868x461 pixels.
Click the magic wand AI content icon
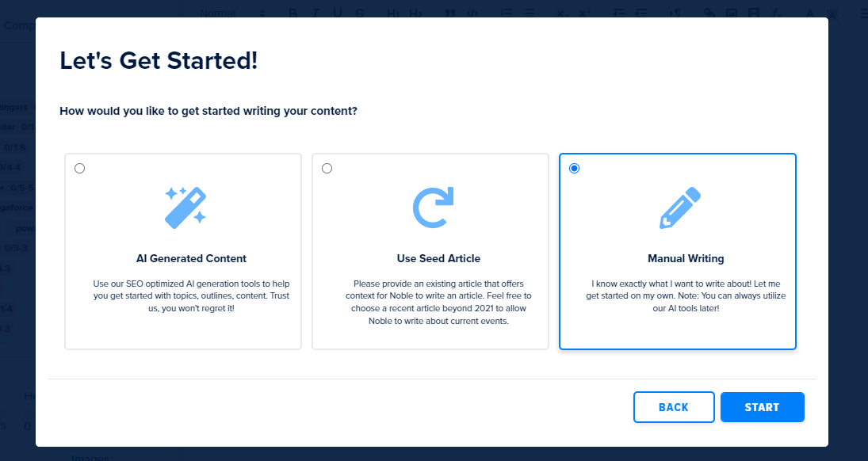click(x=185, y=208)
